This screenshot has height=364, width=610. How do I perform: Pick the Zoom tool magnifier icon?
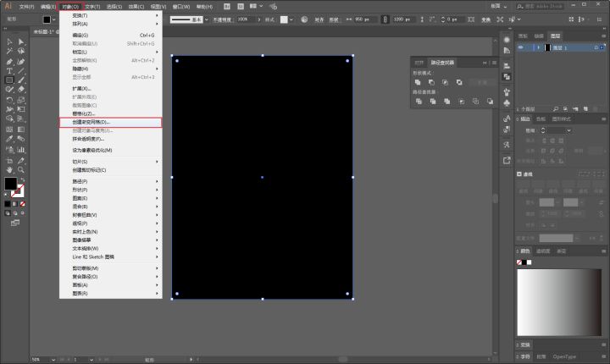20,169
